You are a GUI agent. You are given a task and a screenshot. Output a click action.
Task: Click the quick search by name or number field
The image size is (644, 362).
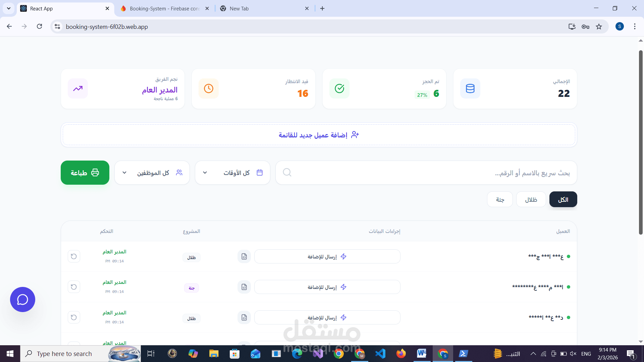click(426, 173)
